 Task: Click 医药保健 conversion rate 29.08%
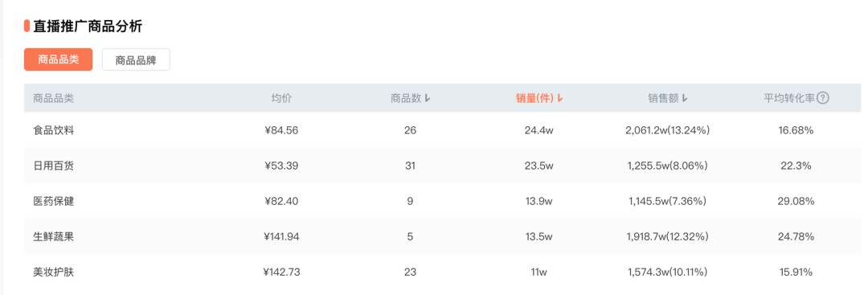pos(796,202)
